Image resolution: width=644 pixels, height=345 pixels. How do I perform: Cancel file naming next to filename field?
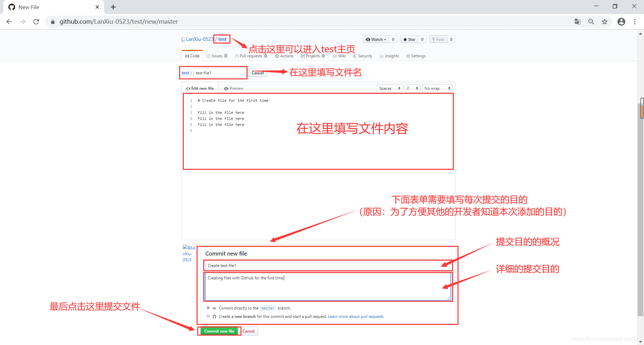(x=258, y=73)
